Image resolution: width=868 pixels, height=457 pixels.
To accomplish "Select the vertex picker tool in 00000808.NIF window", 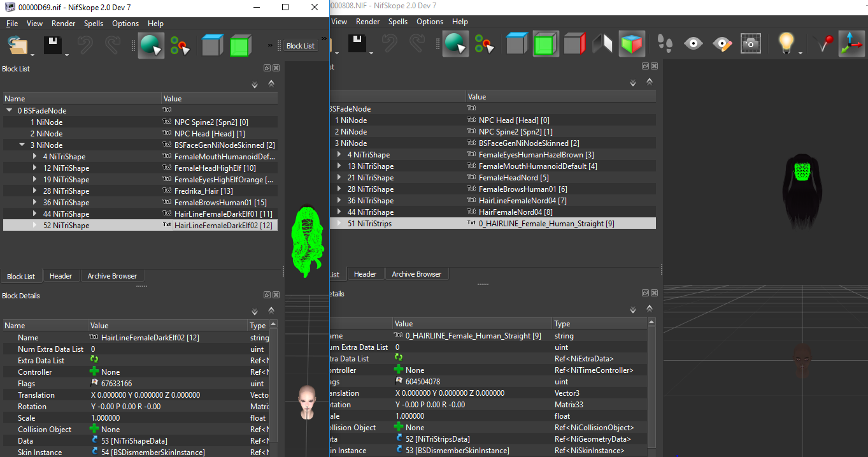I will coord(485,43).
